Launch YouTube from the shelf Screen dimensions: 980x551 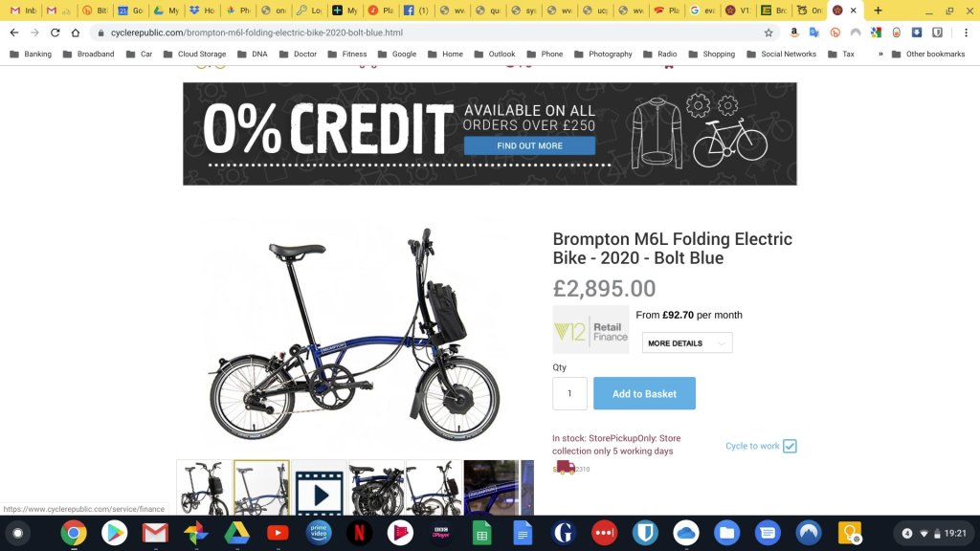[x=278, y=533]
